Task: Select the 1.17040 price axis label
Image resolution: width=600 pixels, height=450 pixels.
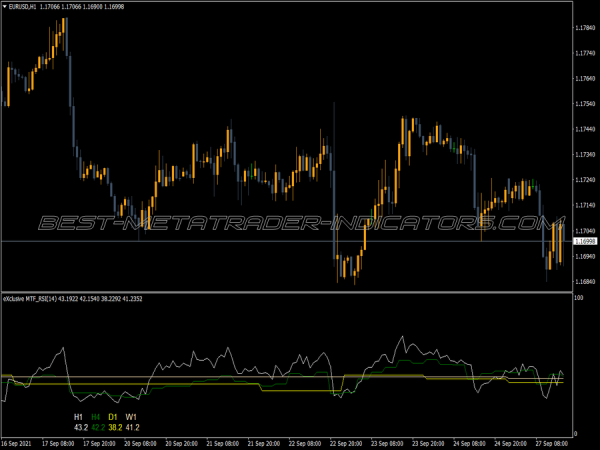Action: [x=585, y=231]
